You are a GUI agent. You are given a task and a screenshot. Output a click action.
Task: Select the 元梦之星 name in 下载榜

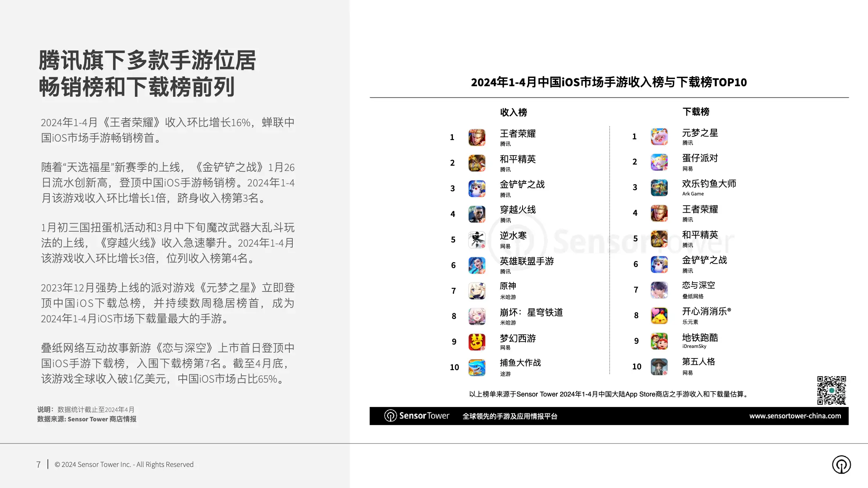(700, 133)
